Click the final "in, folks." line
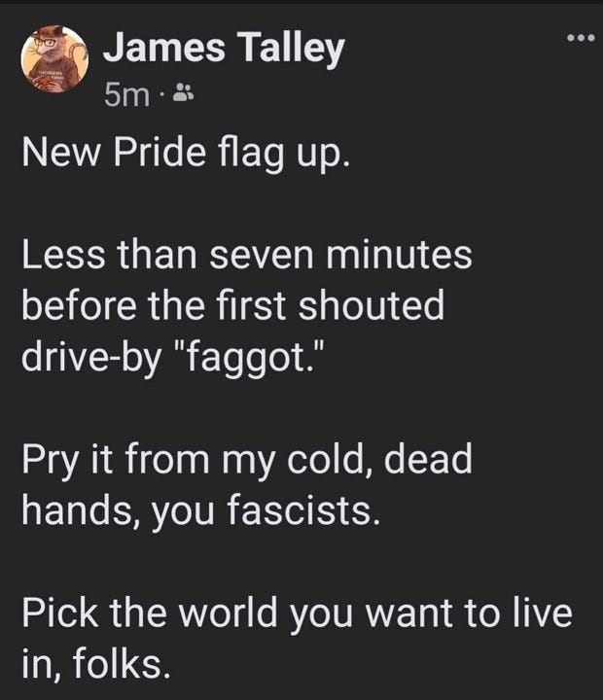Image resolution: width=603 pixels, height=700 pixels. tap(96, 663)
